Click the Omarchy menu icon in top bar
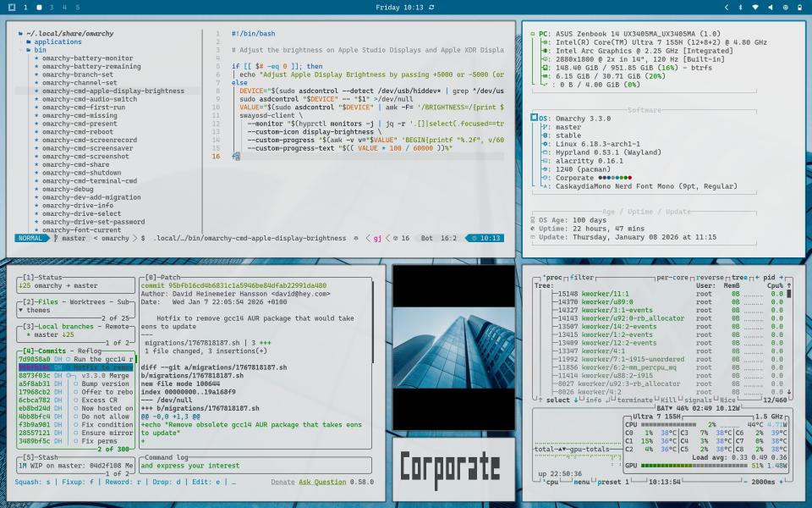This screenshot has height=508, width=812. 12,7
